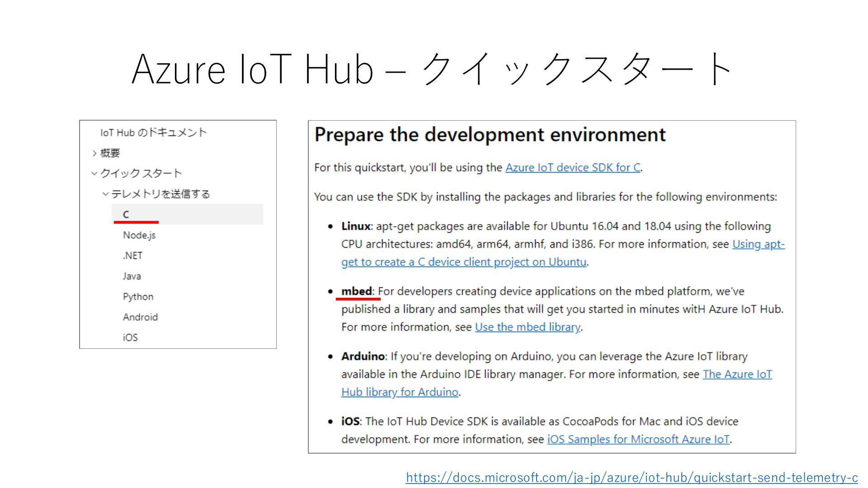The height and width of the screenshot is (488, 868).
Task: Click the bold mbed bullet label
Action: (357, 291)
